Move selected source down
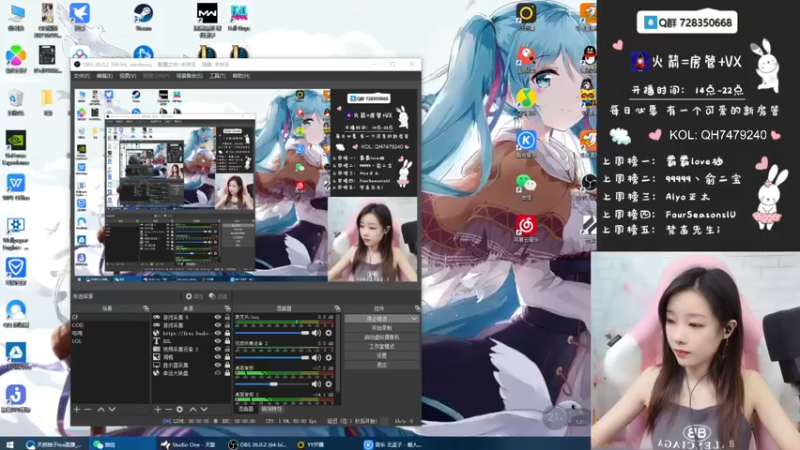Viewport: 800px width, 450px height. tap(204, 409)
